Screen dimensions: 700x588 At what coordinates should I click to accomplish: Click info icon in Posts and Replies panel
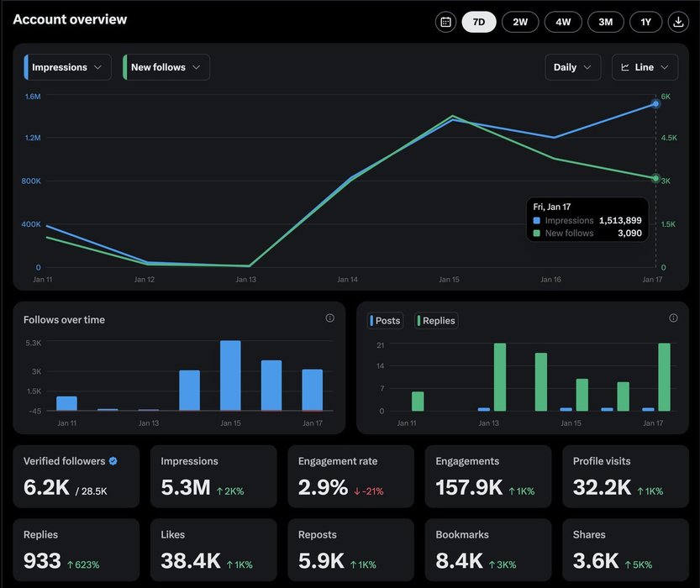pos(673,318)
